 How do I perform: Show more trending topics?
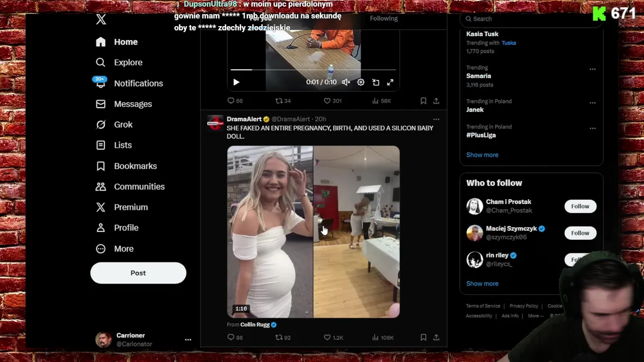[x=482, y=155]
